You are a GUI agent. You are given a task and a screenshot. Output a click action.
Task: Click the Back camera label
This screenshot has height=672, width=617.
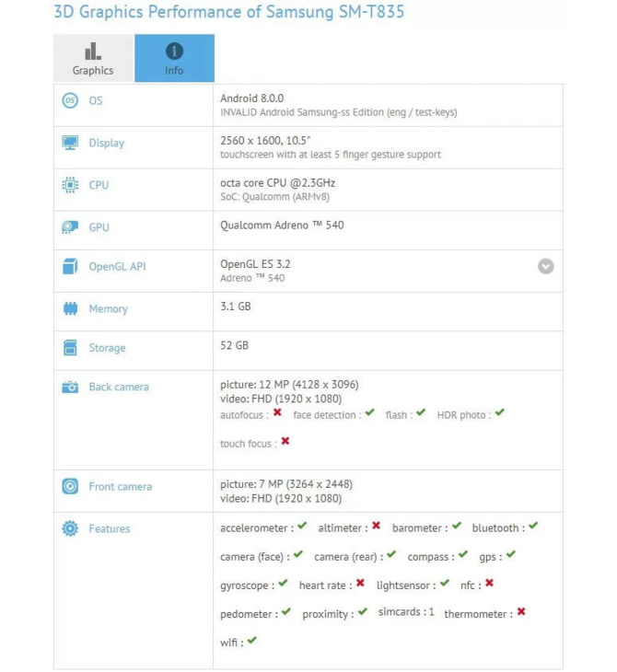click(119, 387)
